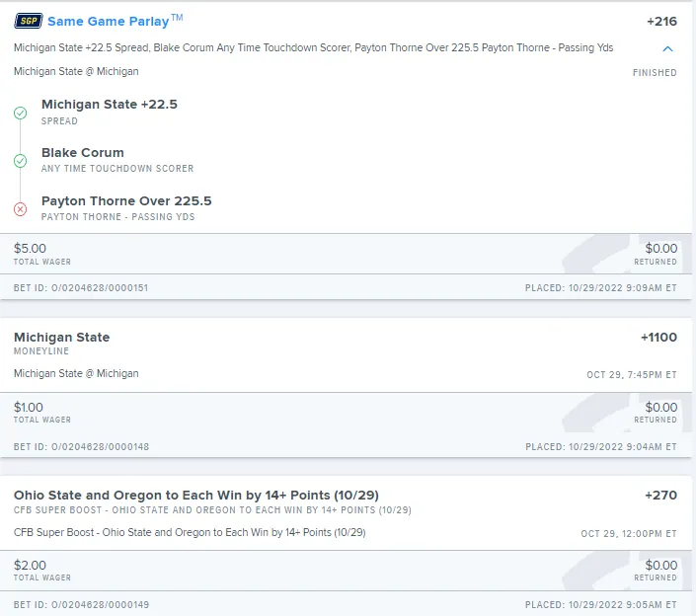The image size is (696, 616).
Task: Select the +216 parlay odds
Action: click(661, 22)
